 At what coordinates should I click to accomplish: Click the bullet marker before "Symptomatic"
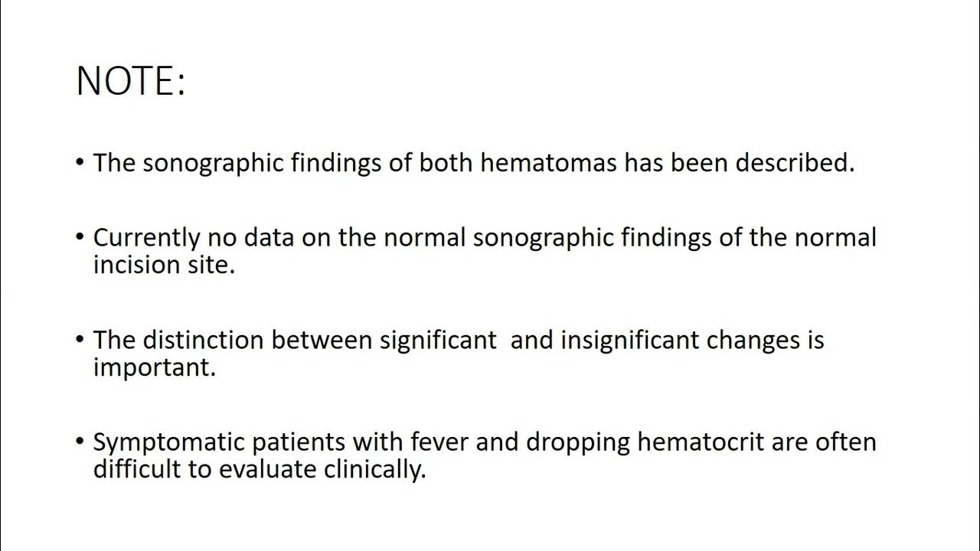[81, 442]
